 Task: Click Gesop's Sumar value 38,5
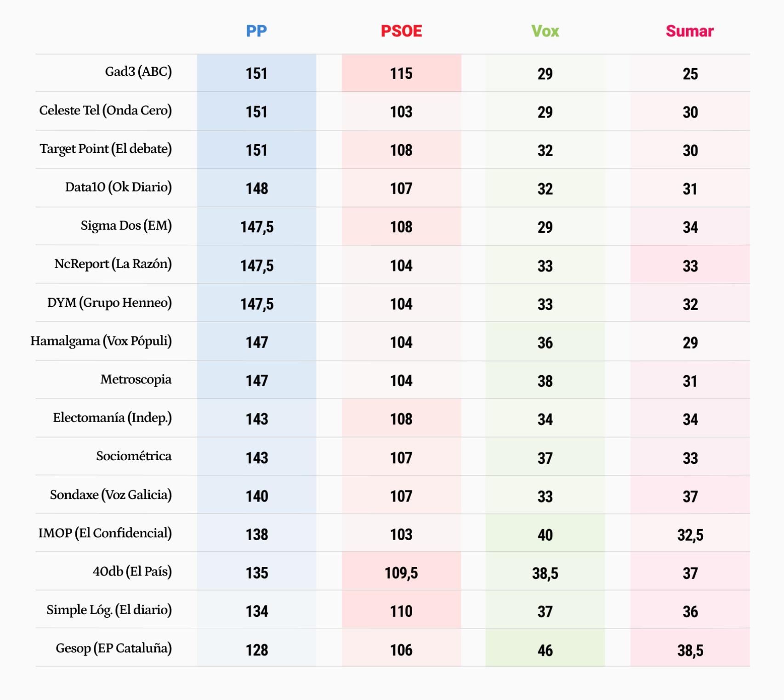click(x=690, y=650)
